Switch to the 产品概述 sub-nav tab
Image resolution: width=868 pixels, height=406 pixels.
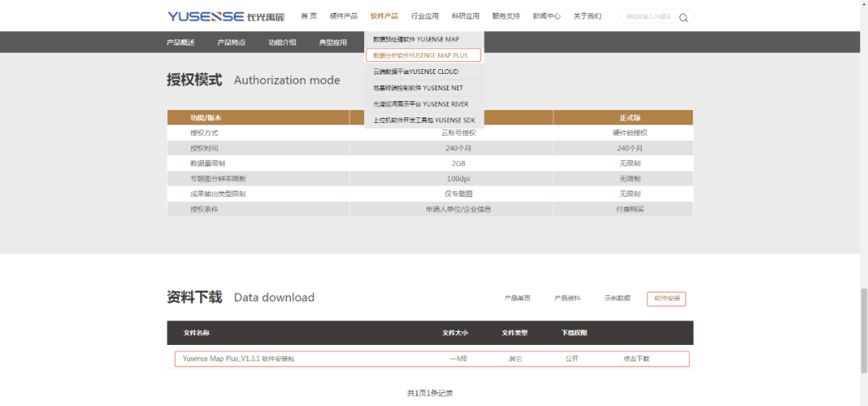point(180,43)
